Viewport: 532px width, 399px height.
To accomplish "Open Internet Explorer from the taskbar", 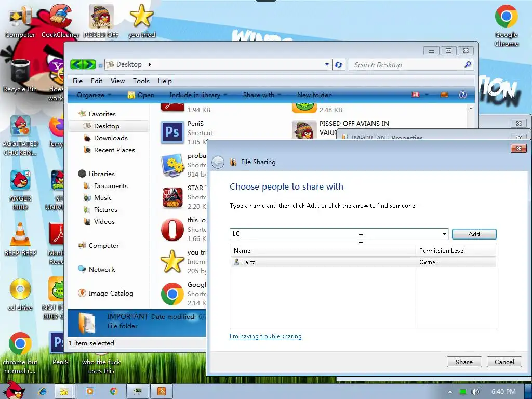I will [43, 391].
